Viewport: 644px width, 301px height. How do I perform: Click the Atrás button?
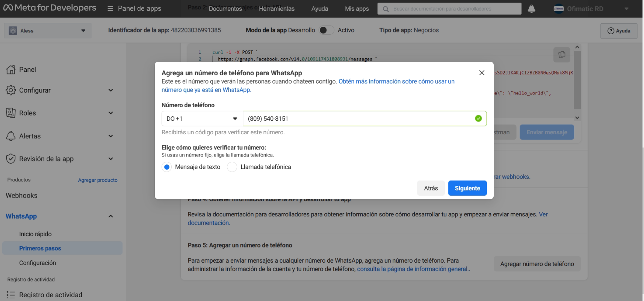tap(431, 188)
